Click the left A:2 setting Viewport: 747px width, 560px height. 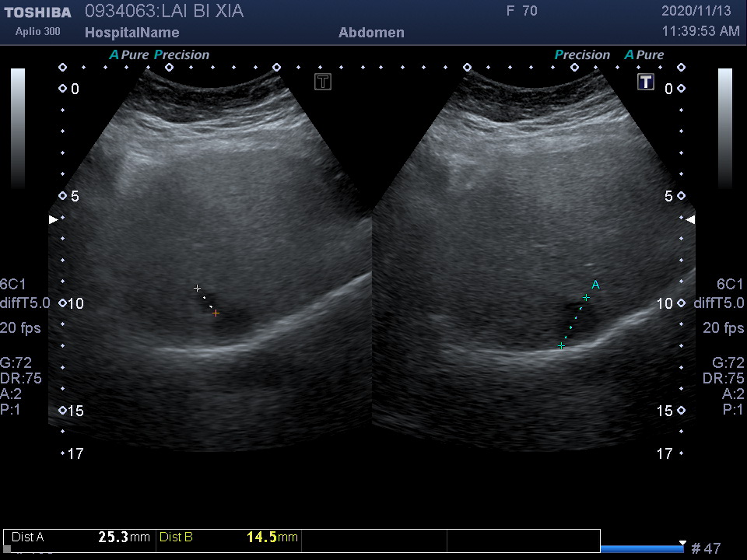click(x=11, y=394)
